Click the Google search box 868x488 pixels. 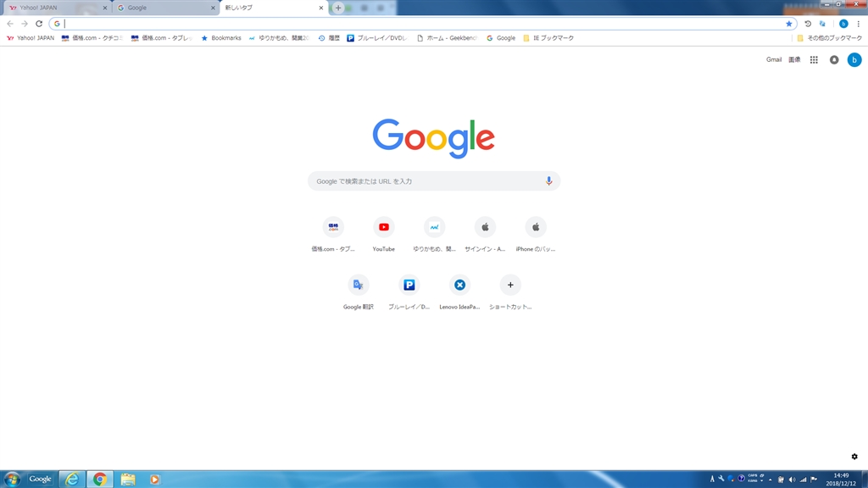434,181
